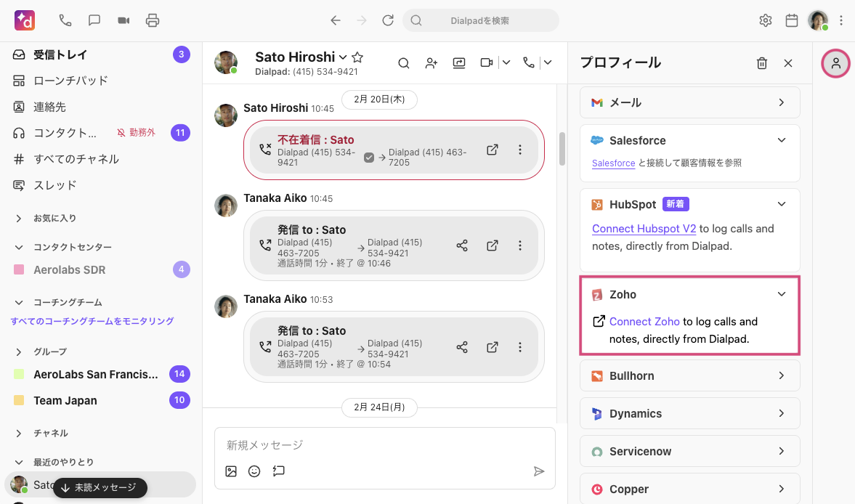Open more options for the 不在着信 call

coord(520,150)
